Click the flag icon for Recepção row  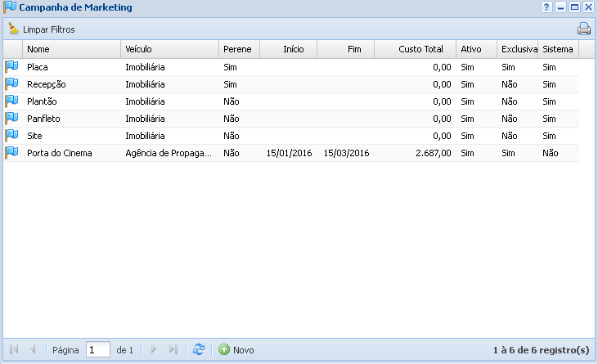12,83
